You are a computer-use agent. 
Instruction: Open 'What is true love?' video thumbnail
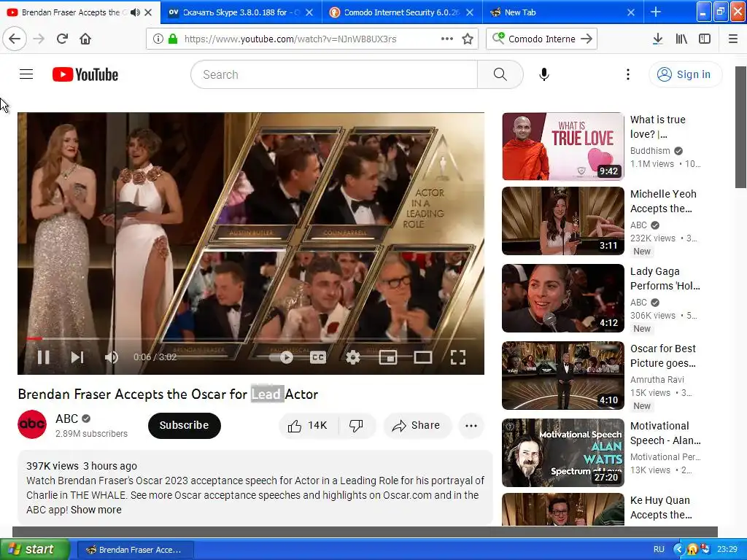tap(562, 146)
